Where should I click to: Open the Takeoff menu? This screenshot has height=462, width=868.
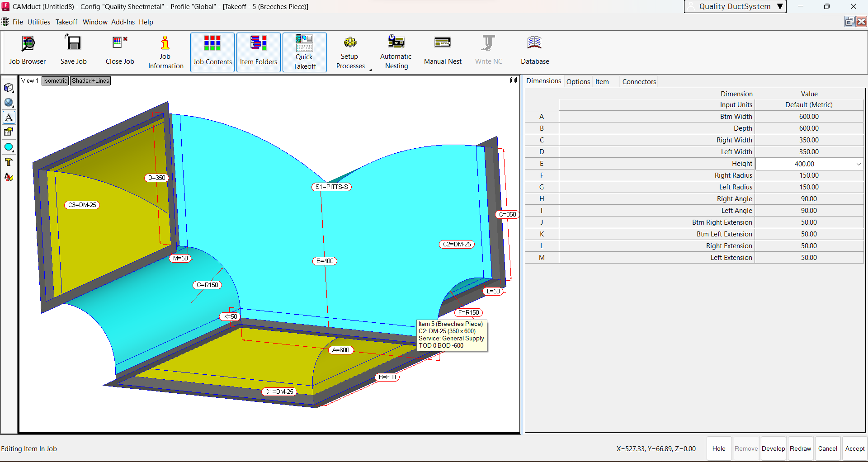(x=66, y=22)
